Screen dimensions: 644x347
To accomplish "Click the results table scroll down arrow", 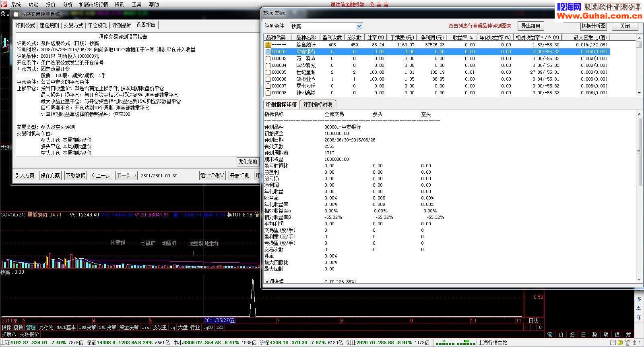I will click(639, 93).
